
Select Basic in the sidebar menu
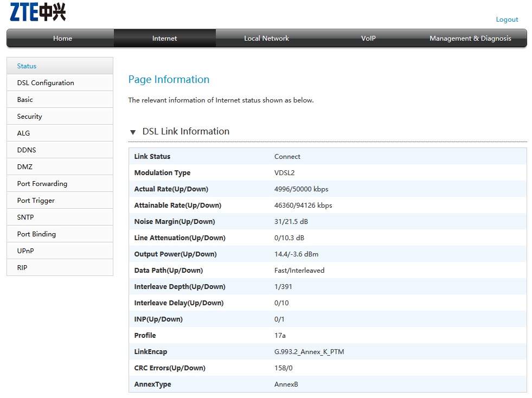point(25,100)
